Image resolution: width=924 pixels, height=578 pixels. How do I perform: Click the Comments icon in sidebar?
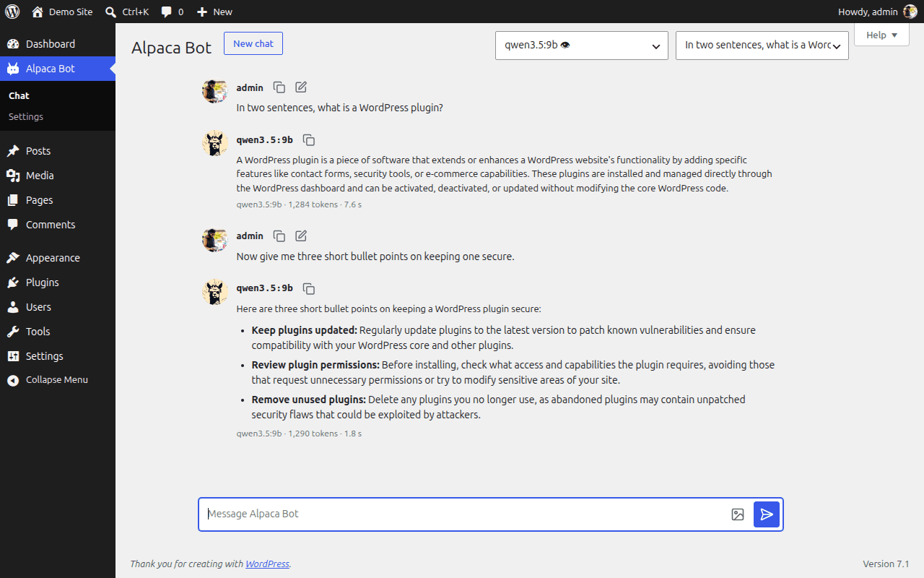tap(13, 225)
